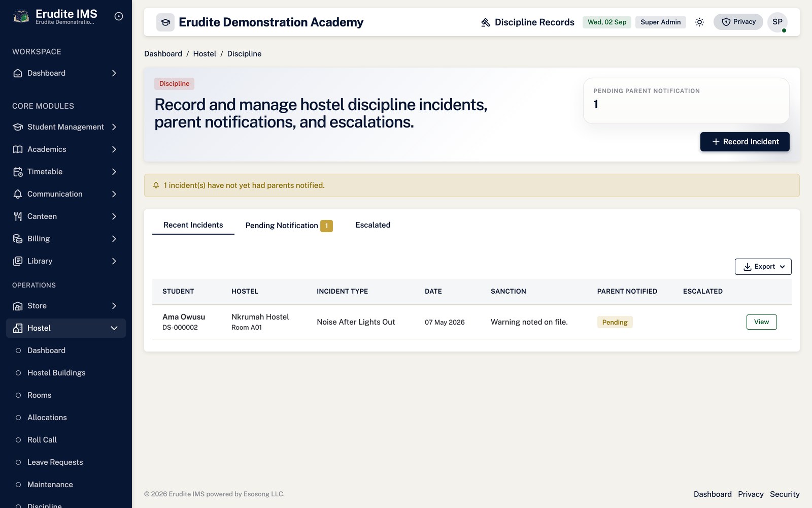Collapse the Hostel menu chevron

pos(114,328)
